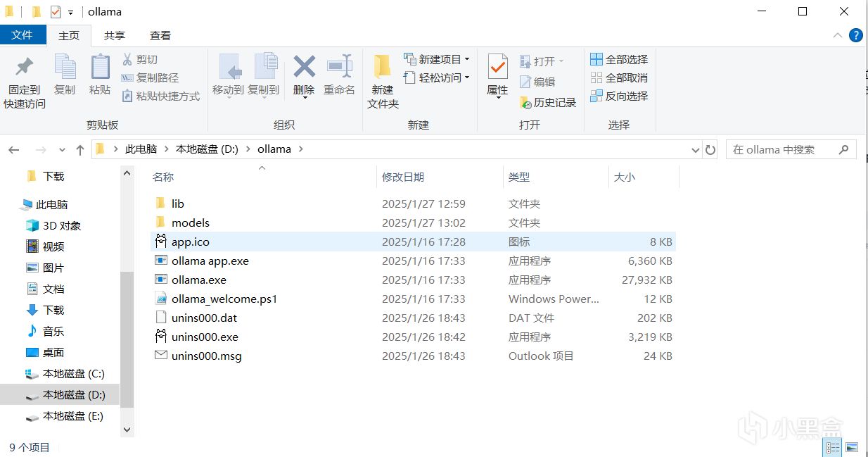The width and height of the screenshot is (868, 457).
Task: Click the Delete (删除) X icon
Action: [x=304, y=67]
